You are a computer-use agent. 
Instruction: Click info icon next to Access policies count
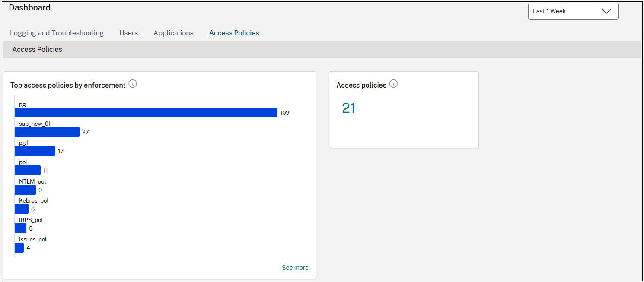coord(393,84)
